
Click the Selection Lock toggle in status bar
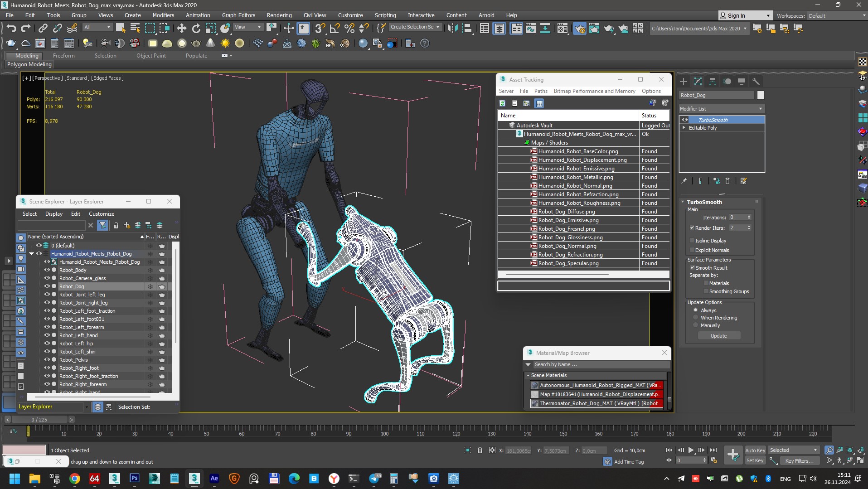[x=480, y=450]
